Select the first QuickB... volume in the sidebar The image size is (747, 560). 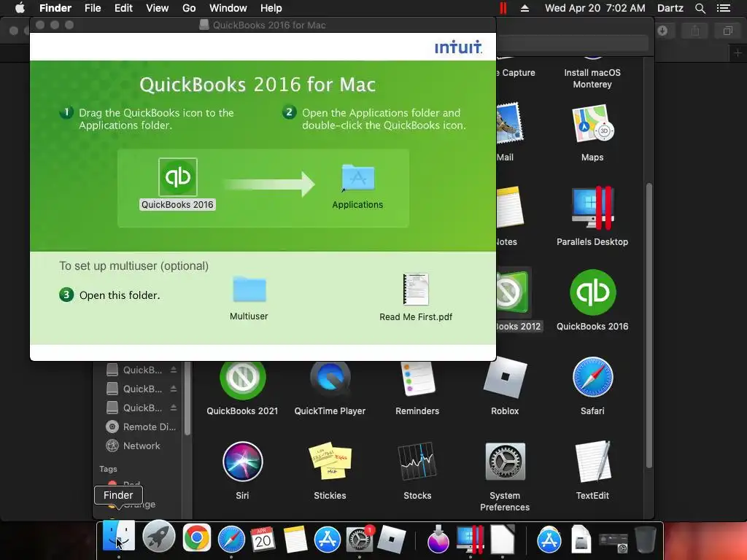coord(141,370)
